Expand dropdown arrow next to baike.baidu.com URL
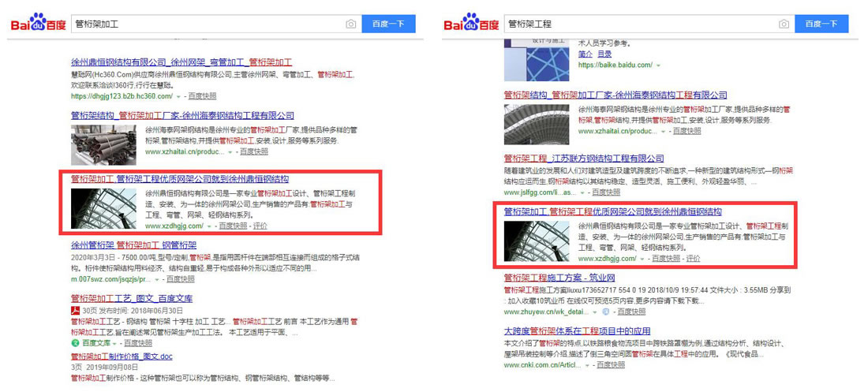The image size is (868, 392). (x=659, y=65)
